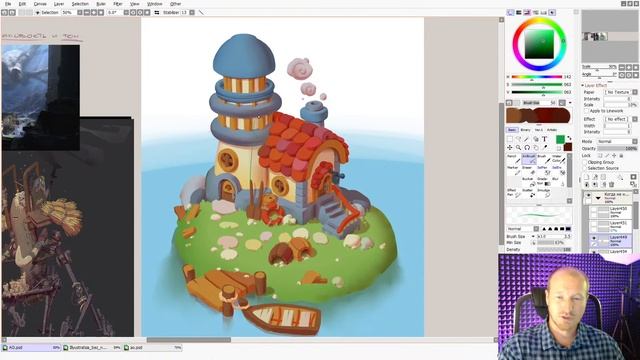Screen dimensions: 640x360
Task: Open Brush Size multiplier dropdown
Action: point(533,236)
